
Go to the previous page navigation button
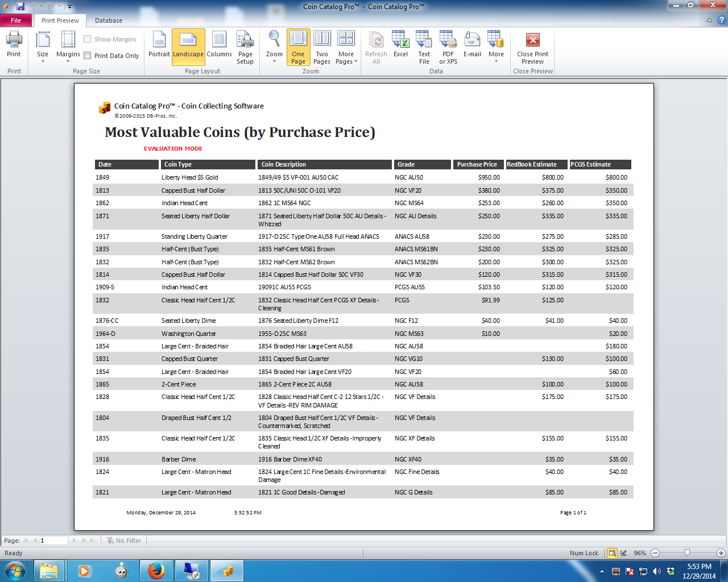35,541
